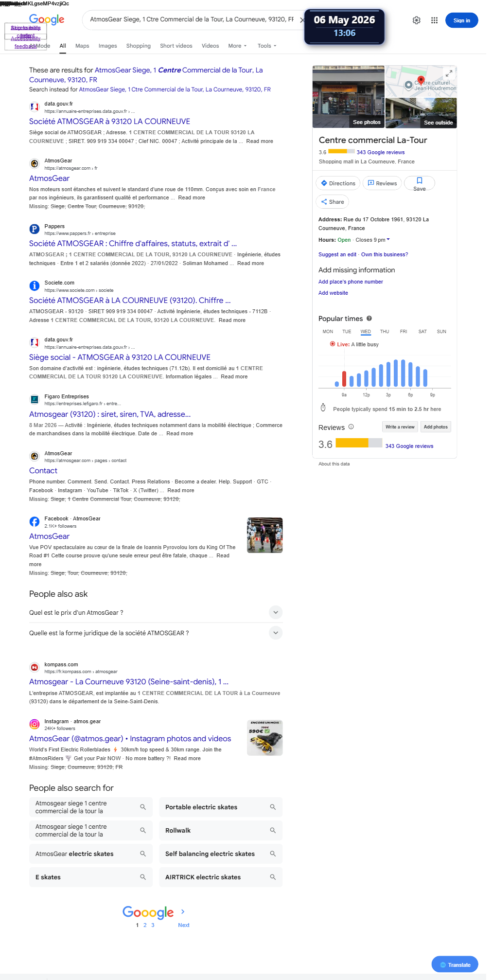Clear the search box with the X
492x980 pixels.
tap(302, 20)
